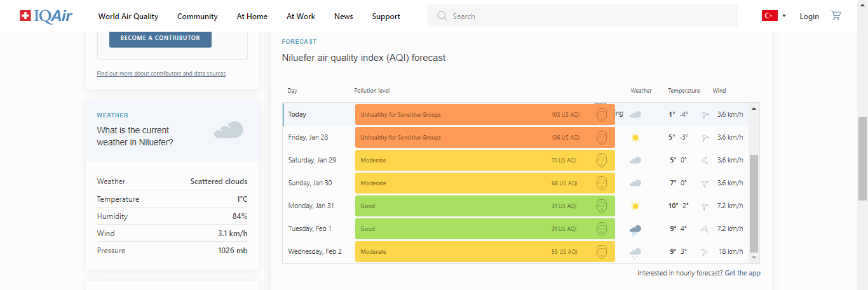
Task: Open the At Home menu
Action: point(252,16)
